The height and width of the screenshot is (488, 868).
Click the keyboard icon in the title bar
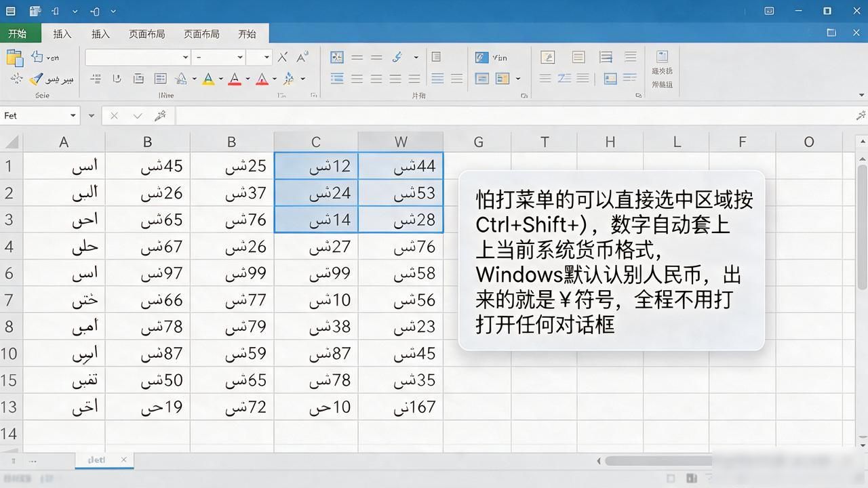coord(769,11)
